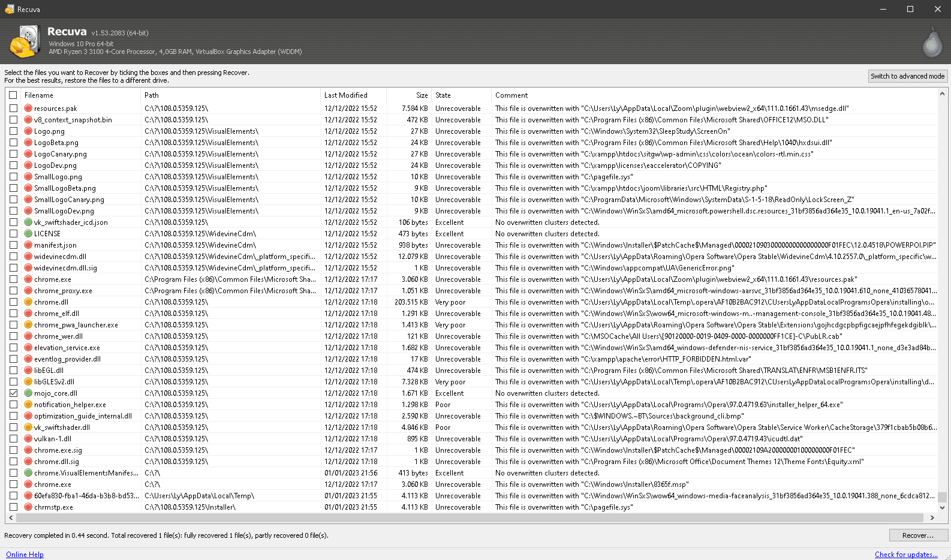Tick the checkbox for vk_swiftshader_icd.json
Image resolution: width=951 pixels, height=560 pixels.
point(13,222)
